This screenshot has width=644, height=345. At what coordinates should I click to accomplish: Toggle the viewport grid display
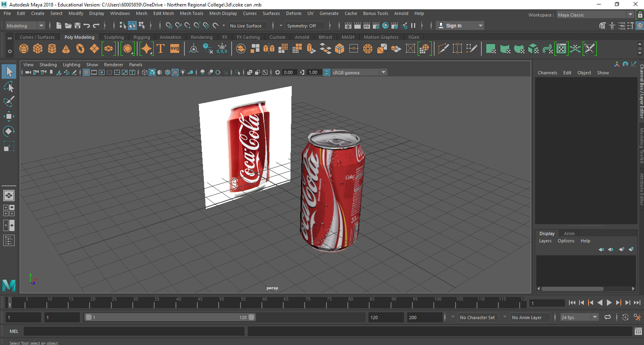86,72
